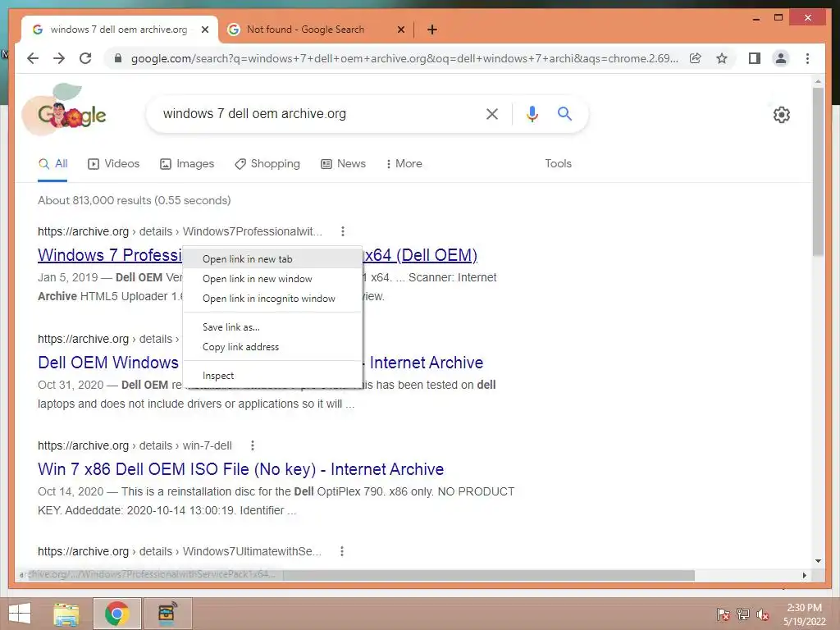The height and width of the screenshot is (630, 840).
Task: Close the 'Not found' tab
Action: pos(400,30)
